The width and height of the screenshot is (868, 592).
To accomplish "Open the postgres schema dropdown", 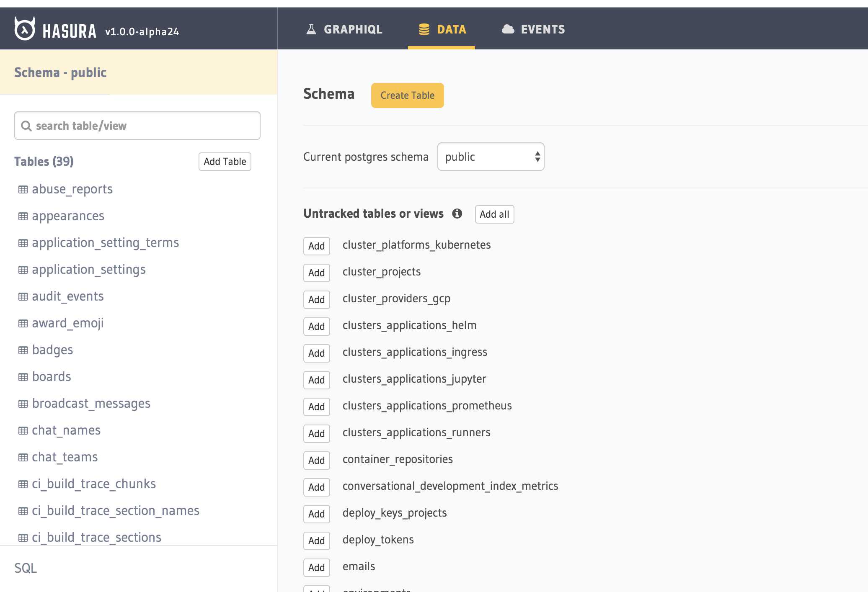I will tap(491, 157).
